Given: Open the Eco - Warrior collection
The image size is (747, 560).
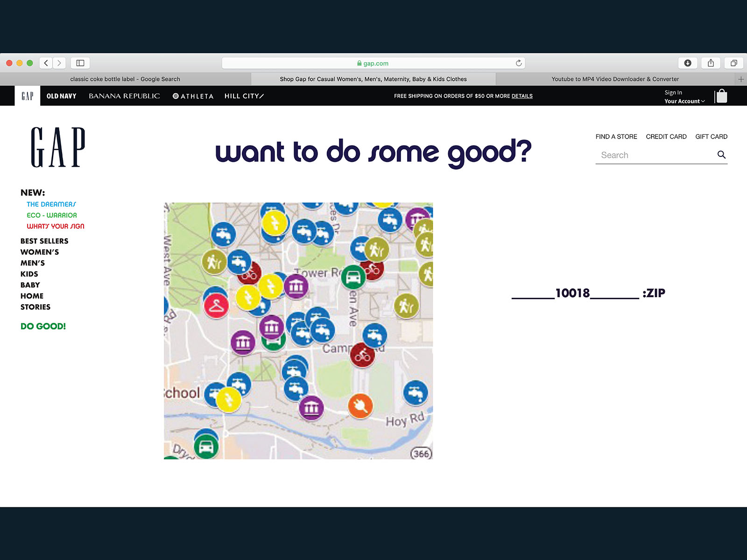Looking at the screenshot, I should pyautogui.click(x=51, y=215).
